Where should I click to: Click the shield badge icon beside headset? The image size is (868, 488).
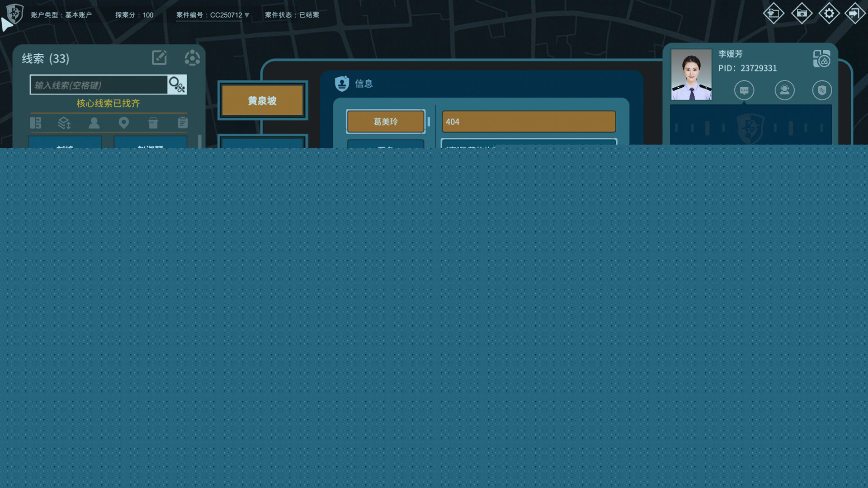coord(822,90)
